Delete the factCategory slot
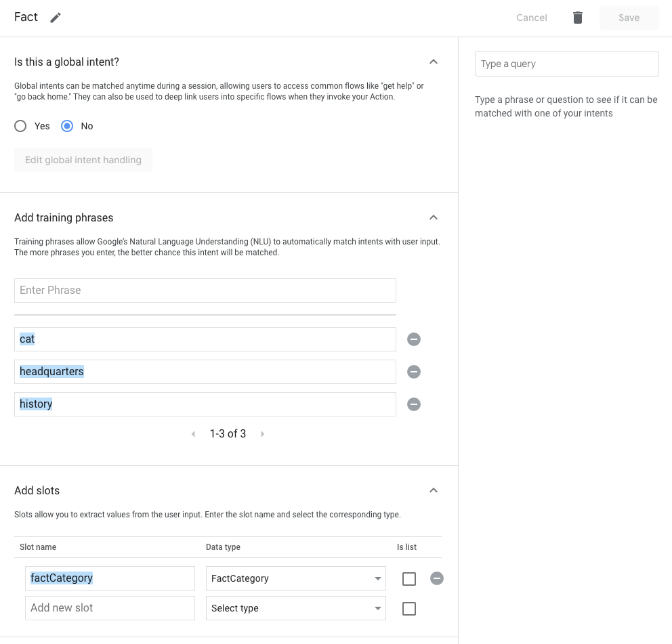The width and height of the screenshot is (672, 644). point(437,578)
